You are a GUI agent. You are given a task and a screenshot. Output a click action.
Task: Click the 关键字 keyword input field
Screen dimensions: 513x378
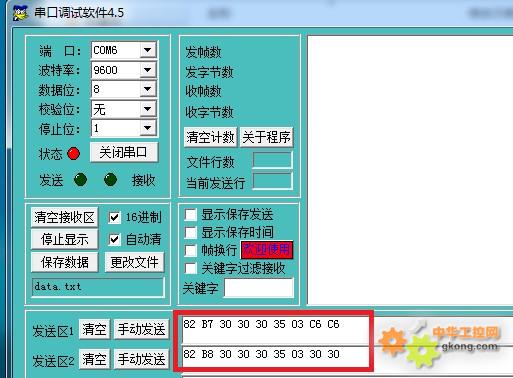[x=259, y=287]
